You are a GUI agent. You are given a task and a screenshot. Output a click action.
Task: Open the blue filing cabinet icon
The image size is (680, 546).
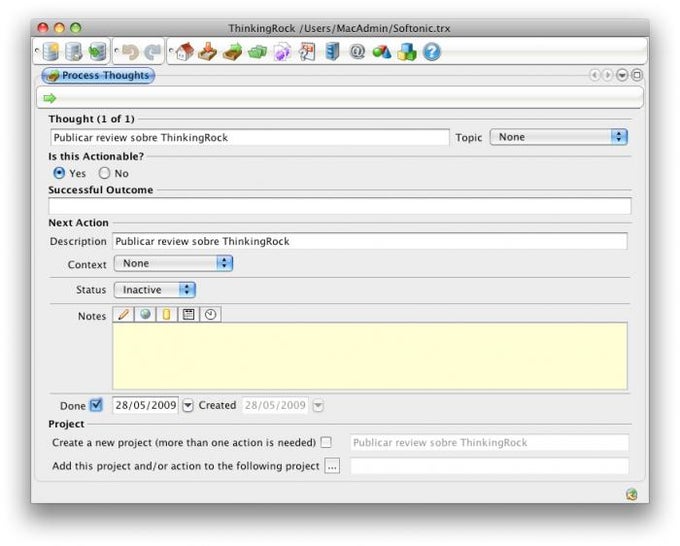pos(332,52)
